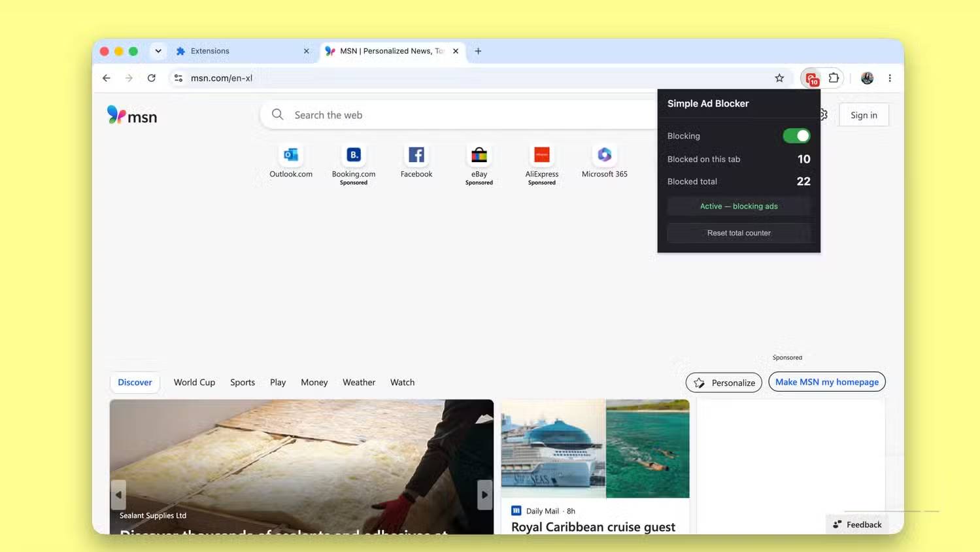This screenshot has width=980, height=552.
Task: Go back using the back arrow
Action: click(107, 78)
